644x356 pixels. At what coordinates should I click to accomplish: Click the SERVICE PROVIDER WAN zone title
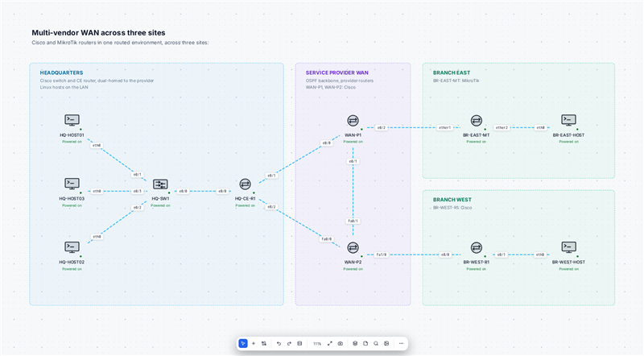click(336, 72)
